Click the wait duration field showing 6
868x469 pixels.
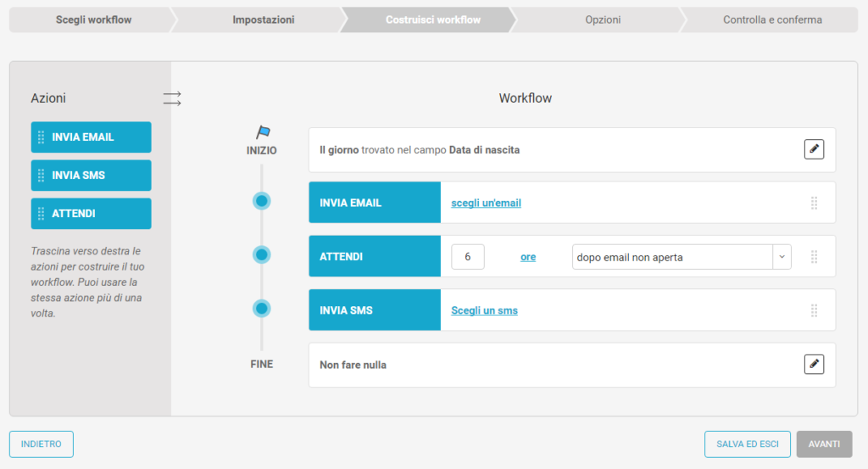tap(468, 257)
